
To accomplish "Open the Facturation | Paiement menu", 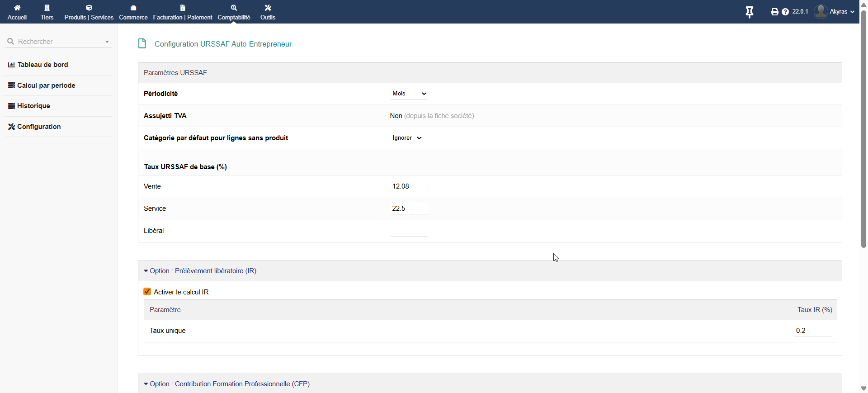I will pyautogui.click(x=183, y=12).
